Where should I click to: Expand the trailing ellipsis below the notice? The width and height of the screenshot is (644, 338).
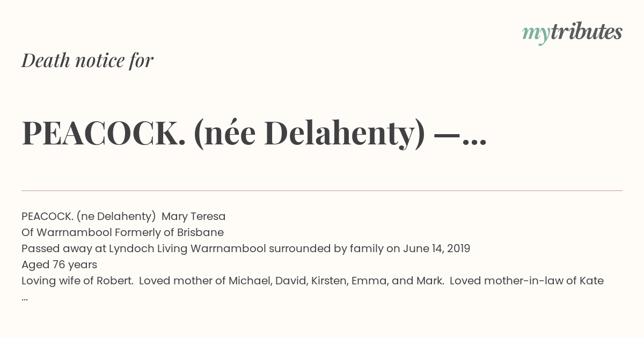25,298
